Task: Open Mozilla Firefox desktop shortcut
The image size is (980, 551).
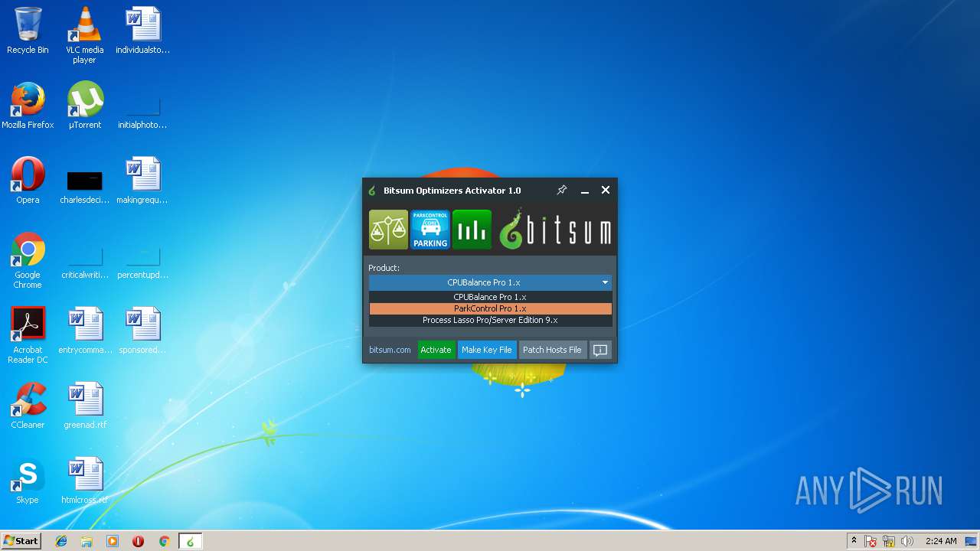Action: 28,106
